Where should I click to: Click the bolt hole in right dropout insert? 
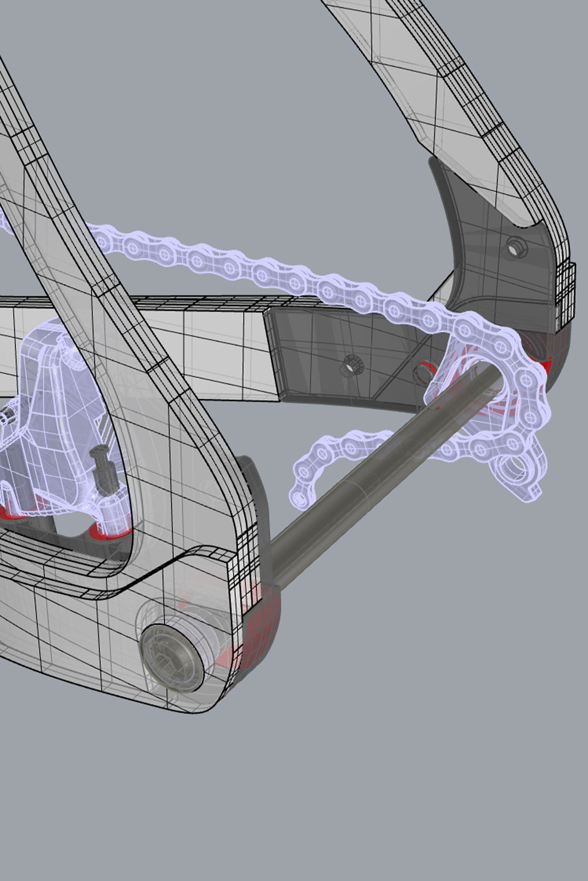[x=514, y=247]
